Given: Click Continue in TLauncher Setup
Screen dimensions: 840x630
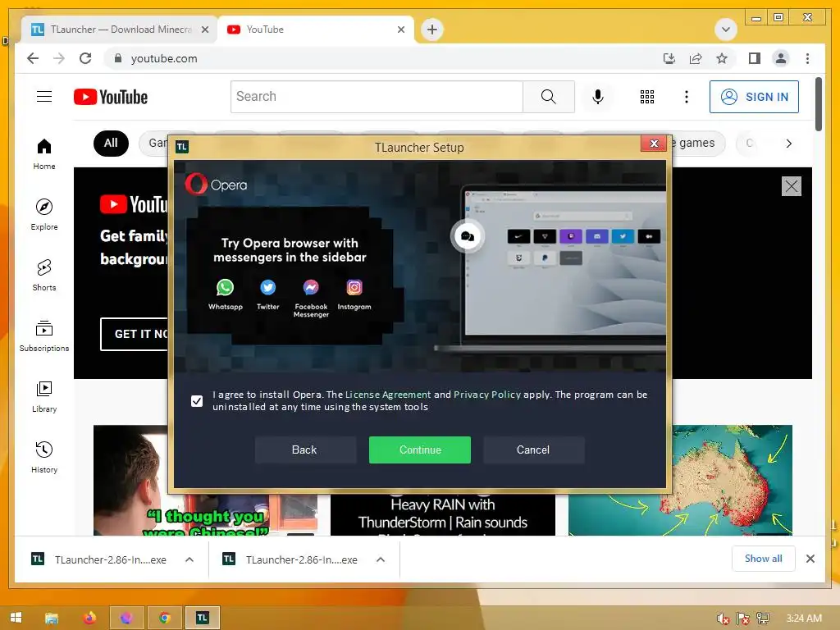Looking at the screenshot, I should (x=419, y=450).
